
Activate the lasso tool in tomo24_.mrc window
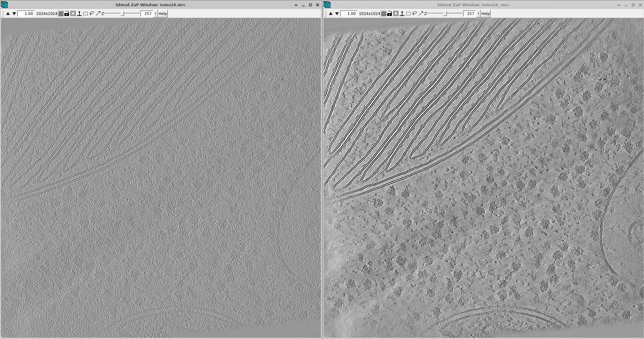pos(415,13)
